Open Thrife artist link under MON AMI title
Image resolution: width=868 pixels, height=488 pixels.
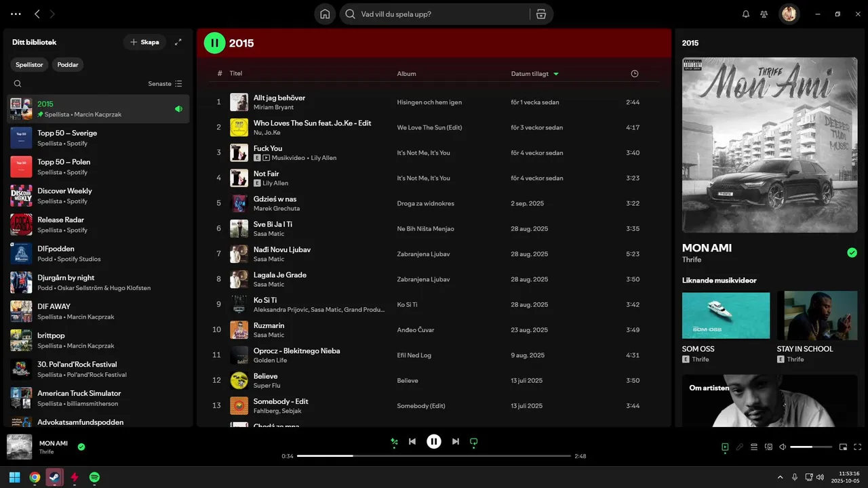click(692, 260)
